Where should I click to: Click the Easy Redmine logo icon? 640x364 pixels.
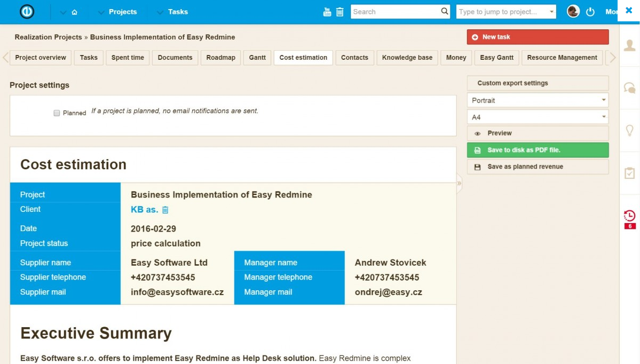(x=27, y=11)
